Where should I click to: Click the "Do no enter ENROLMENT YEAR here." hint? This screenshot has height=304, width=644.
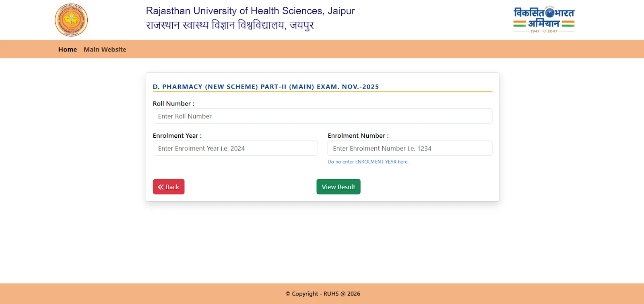click(368, 162)
